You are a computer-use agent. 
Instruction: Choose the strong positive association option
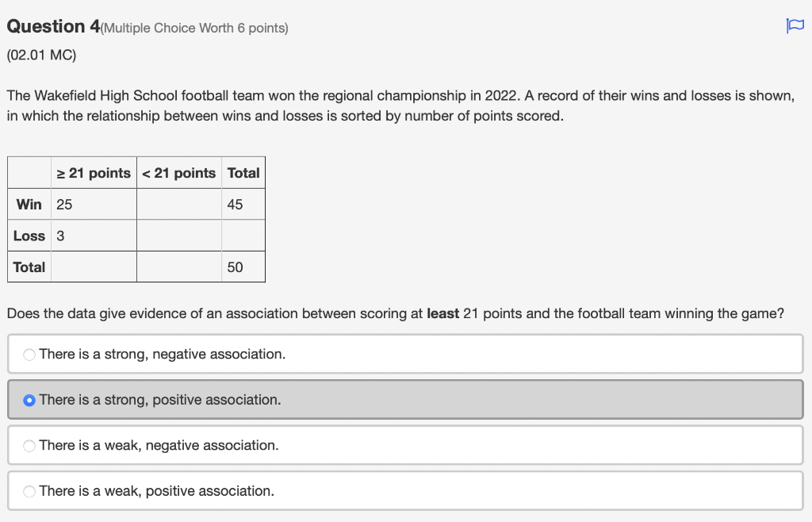point(29,401)
